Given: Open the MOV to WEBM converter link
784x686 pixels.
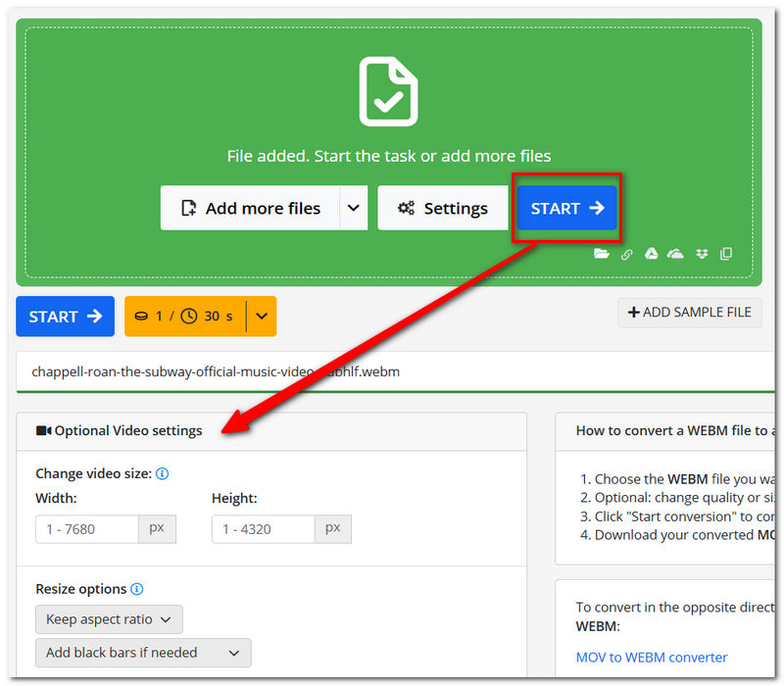Looking at the screenshot, I should (652, 657).
